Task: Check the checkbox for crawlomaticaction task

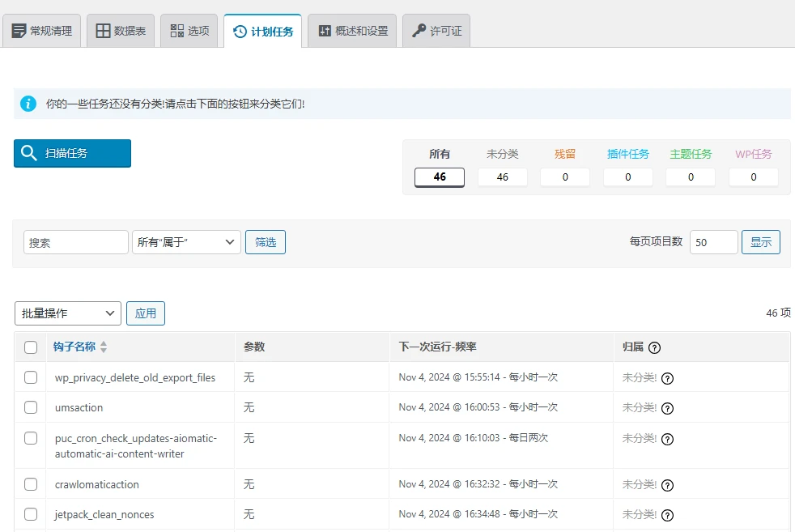Action: click(30, 483)
